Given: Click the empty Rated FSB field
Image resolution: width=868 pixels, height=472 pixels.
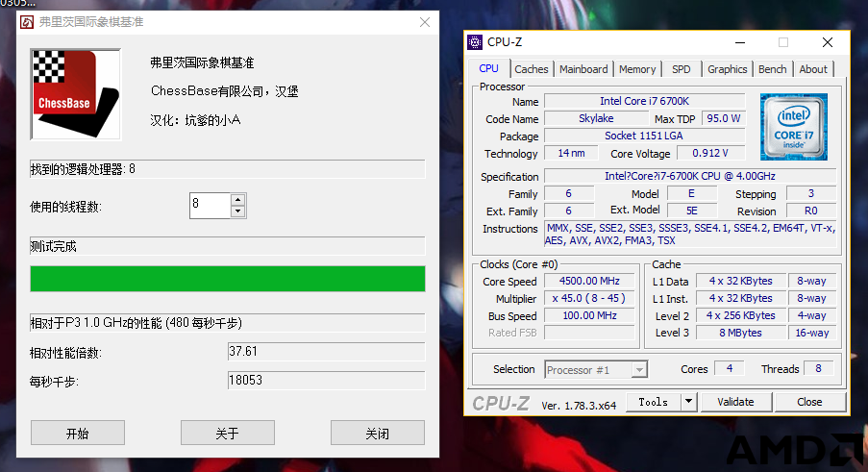Looking at the screenshot, I should pyautogui.click(x=589, y=333).
